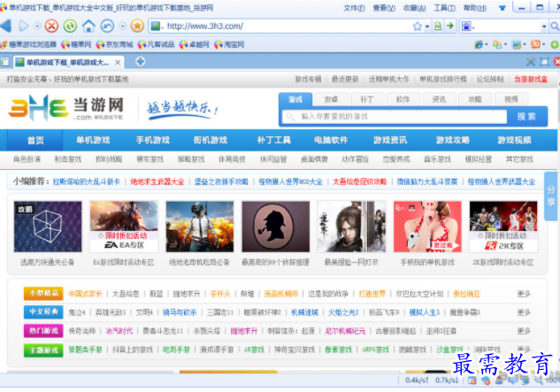Click the 分享 side tab
The height and width of the screenshot is (392, 560).
pos(551,196)
